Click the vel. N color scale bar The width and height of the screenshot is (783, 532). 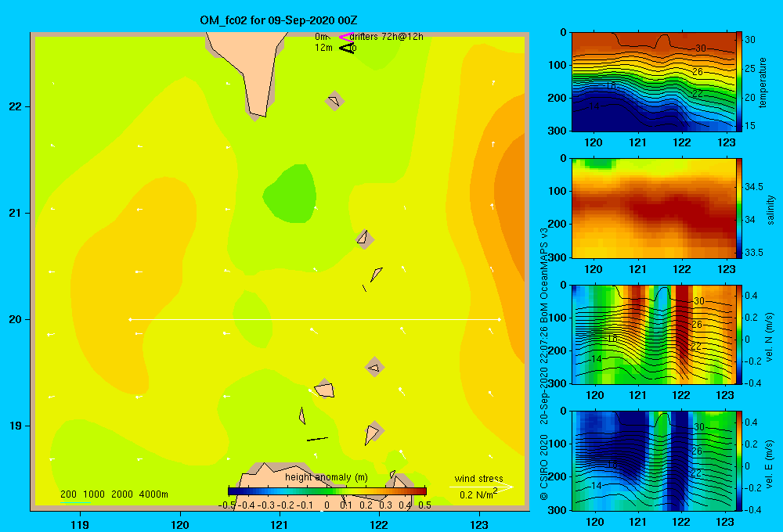tap(739, 334)
